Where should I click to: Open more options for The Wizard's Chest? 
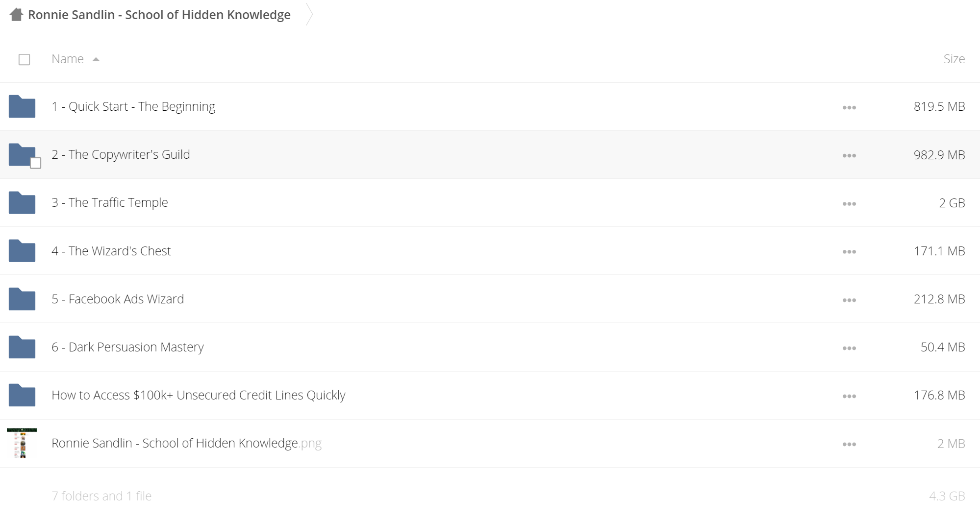coord(849,251)
